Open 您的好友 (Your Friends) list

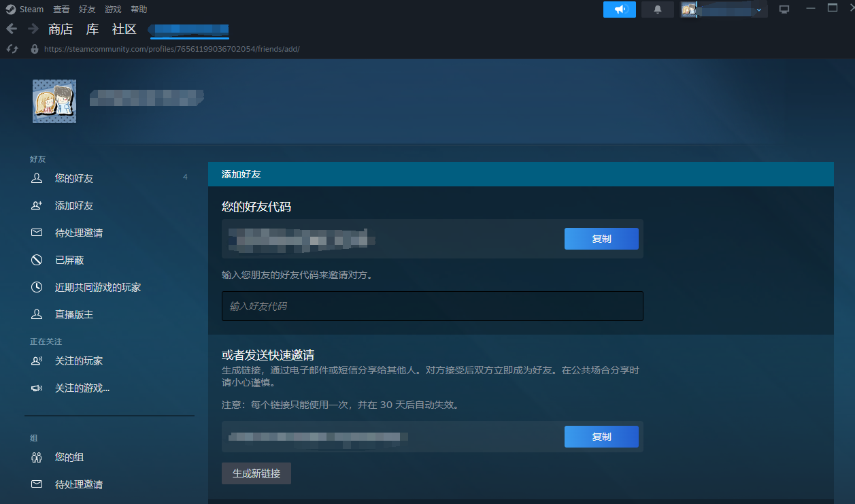74,178
